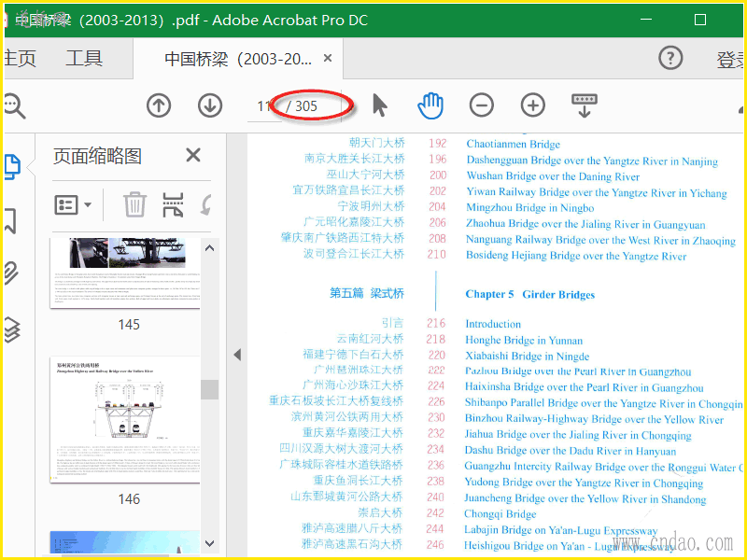The image size is (747, 560).
Task: Click the 第五篇 梁式桥 heading
Action: tap(367, 293)
